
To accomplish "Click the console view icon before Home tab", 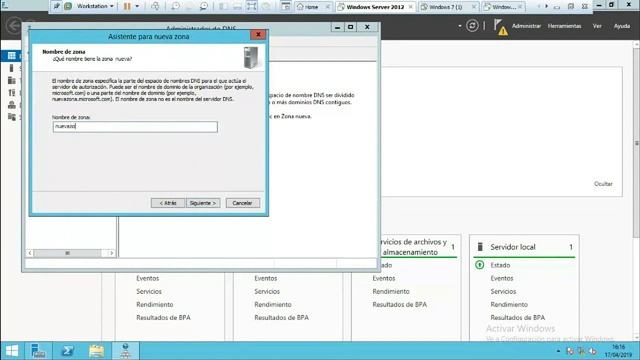I will (x=286, y=7).
